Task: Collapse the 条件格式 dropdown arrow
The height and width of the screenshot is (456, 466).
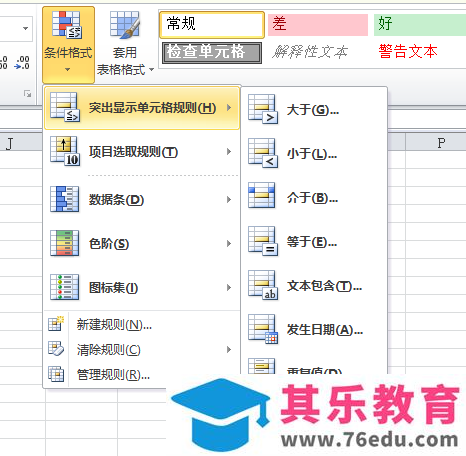Action: pos(68,70)
